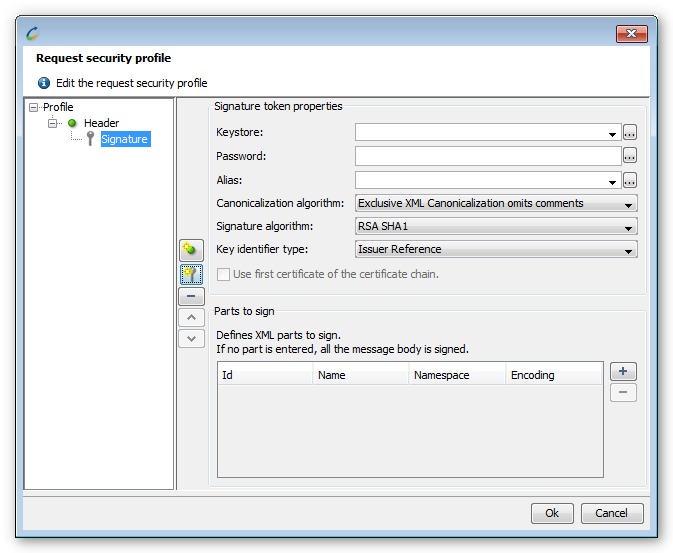673x553 pixels.
Task: Click the add header green dot button
Action: tap(191, 250)
